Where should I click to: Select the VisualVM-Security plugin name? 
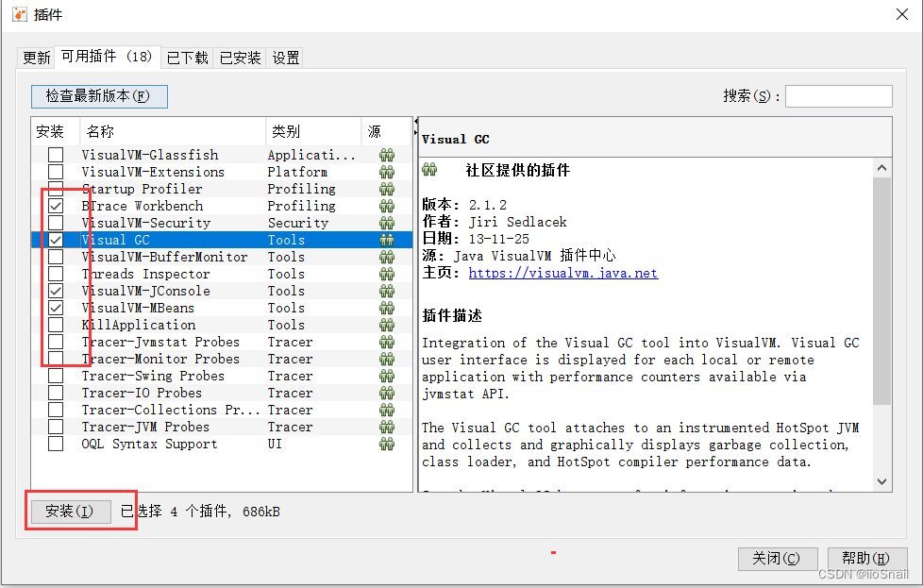[x=145, y=223]
